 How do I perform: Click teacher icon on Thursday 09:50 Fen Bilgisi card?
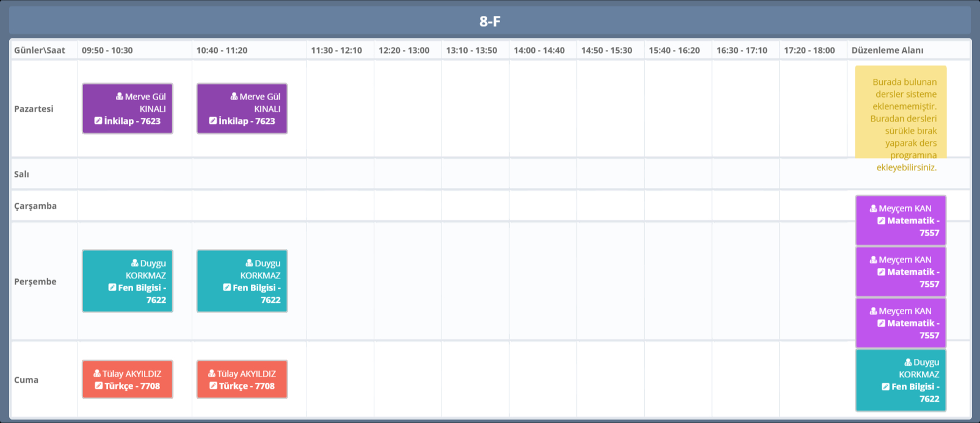pos(135,263)
